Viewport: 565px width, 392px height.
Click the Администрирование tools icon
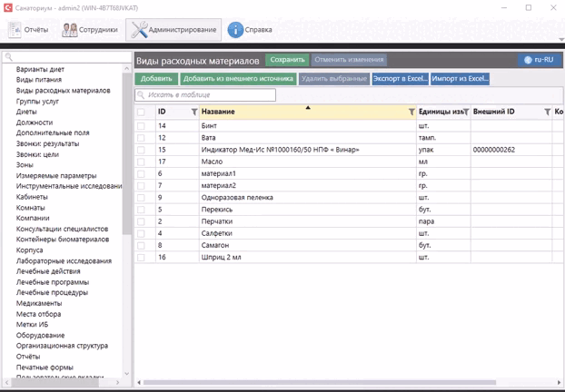click(x=140, y=30)
